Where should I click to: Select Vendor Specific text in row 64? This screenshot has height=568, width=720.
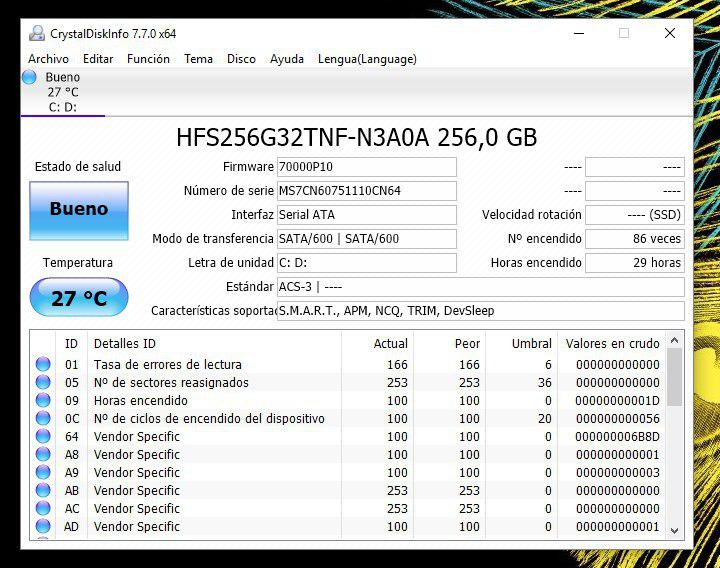pos(137,436)
